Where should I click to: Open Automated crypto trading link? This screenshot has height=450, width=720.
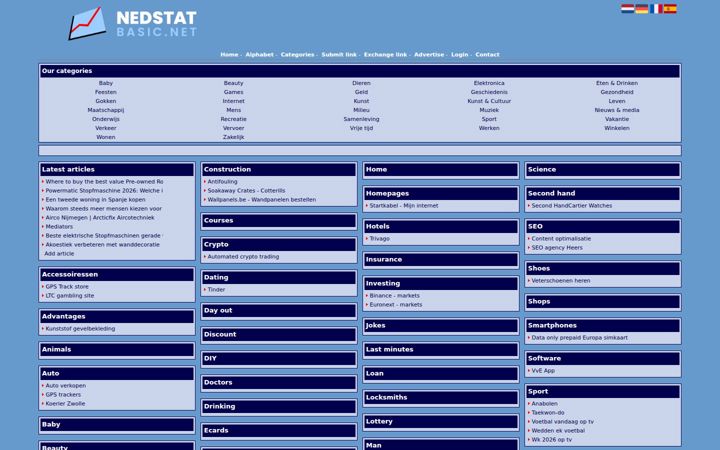coord(243,257)
